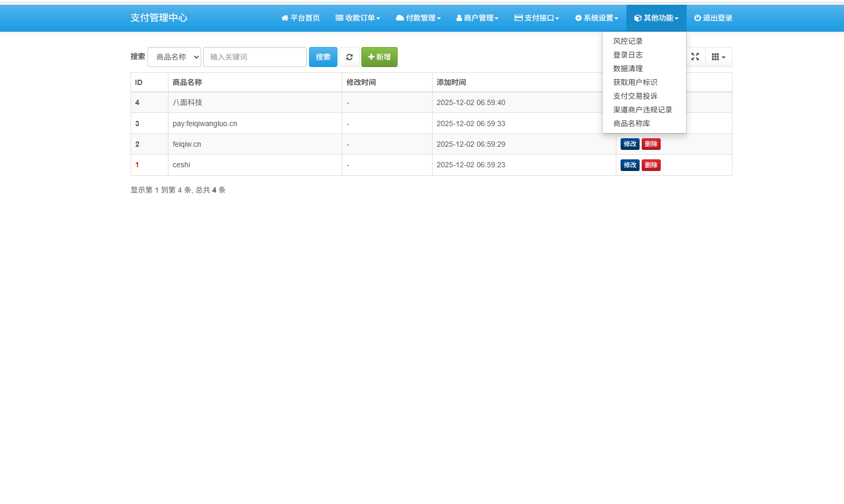Viewport: 844px width, 504px height.
Task: Click the feiqiw.cn name cell
Action: pyautogui.click(x=255, y=144)
